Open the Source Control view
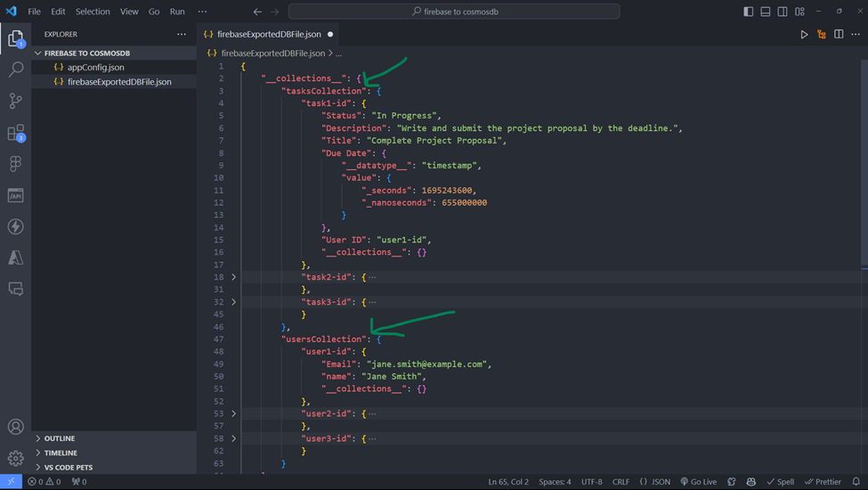Viewport: 868px width, 490px height. (16, 102)
